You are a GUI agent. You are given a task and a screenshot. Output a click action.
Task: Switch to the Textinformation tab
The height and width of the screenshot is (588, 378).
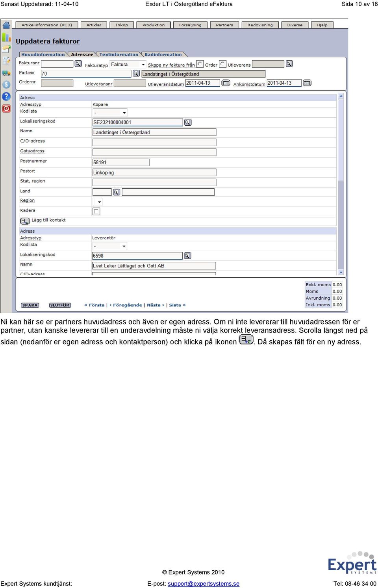pos(119,54)
